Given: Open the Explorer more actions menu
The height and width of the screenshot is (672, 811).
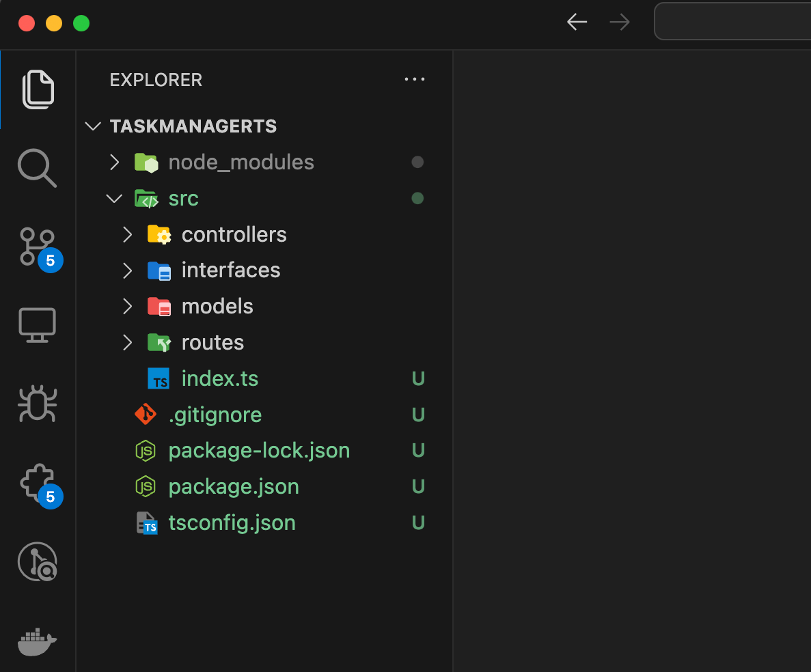Looking at the screenshot, I should (x=414, y=79).
